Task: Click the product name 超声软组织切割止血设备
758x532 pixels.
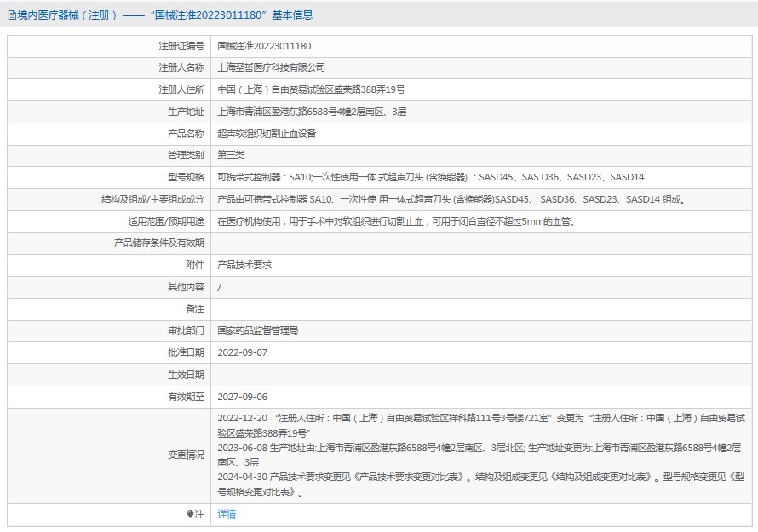Action: (x=264, y=134)
